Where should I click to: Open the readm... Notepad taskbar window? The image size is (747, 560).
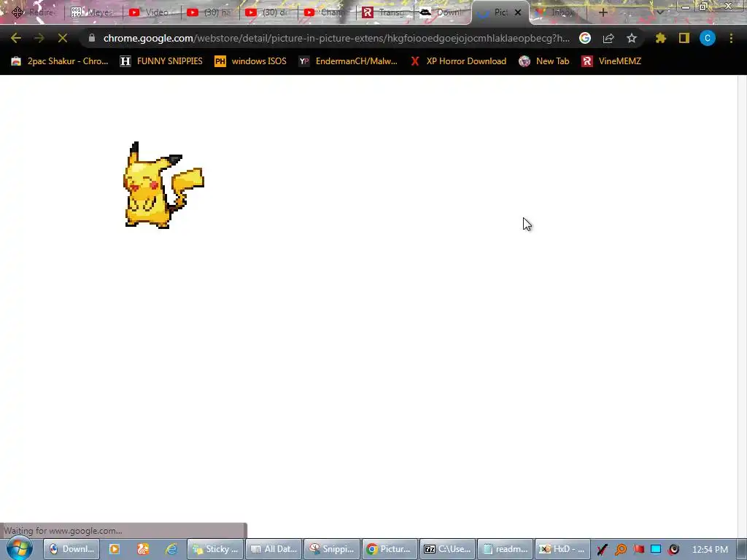click(506, 549)
